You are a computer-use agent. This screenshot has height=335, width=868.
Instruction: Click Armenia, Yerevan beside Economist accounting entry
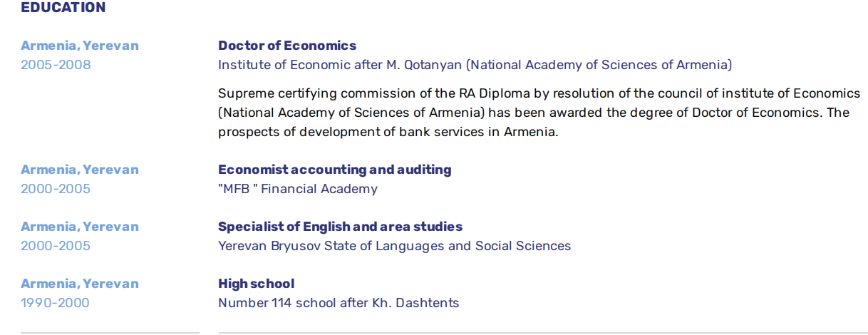pos(80,170)
